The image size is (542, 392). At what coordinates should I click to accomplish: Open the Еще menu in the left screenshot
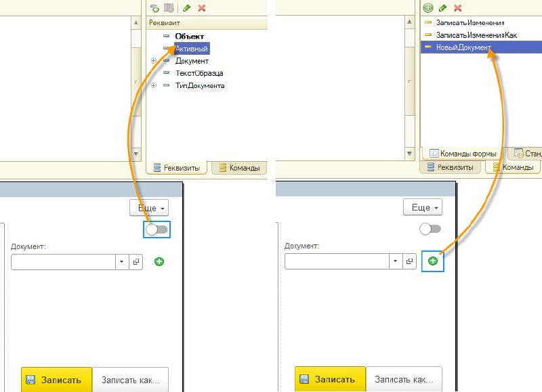point(149,208)
